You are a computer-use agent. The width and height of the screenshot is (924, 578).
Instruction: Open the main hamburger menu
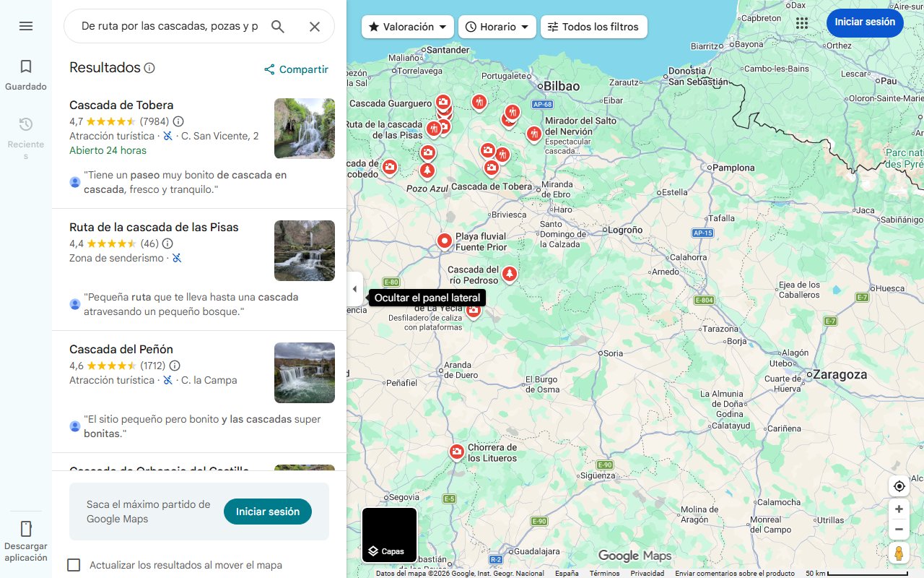pos(26,26)
